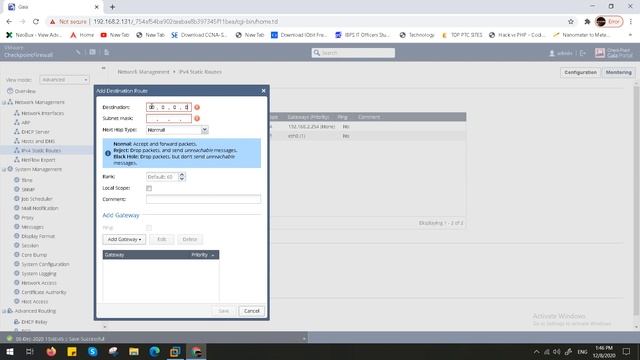This screenshot has height=360, width=640.
Task: Click Subnet mask error icon
Action: (x=197, y=118)
